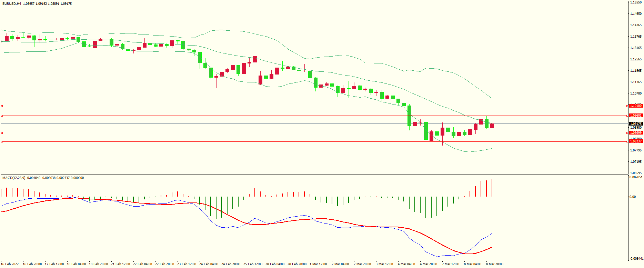This screenshot has height=268, width=644.
Task: Click the 1.15550 price scale label
Action: click(x=636, y=2)
